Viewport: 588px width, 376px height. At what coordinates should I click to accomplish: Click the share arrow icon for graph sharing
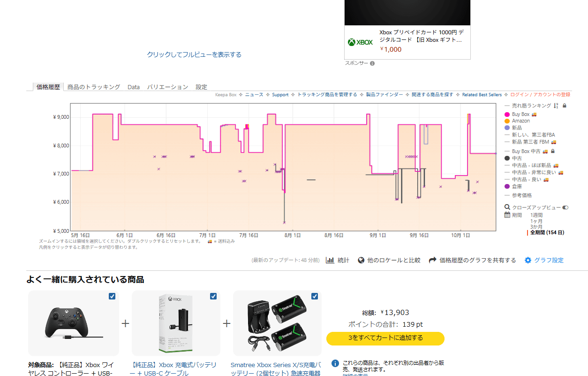point(433,260)
